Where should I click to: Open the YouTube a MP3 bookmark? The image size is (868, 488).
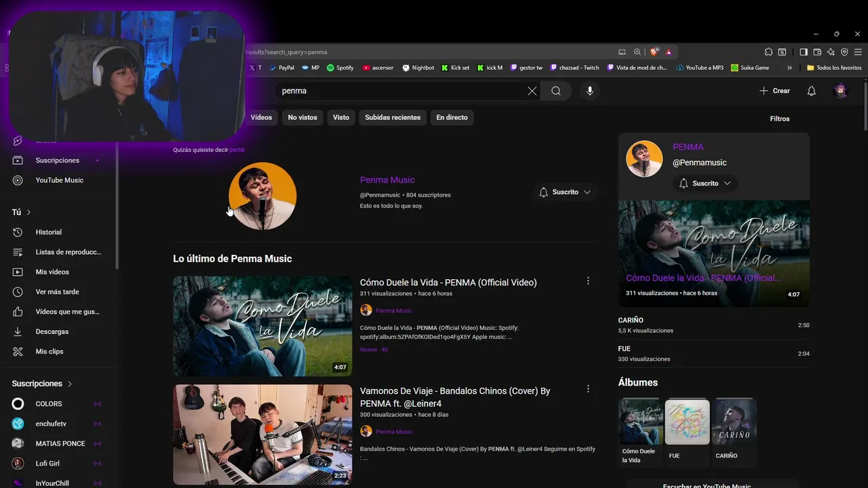pos(701,68)
